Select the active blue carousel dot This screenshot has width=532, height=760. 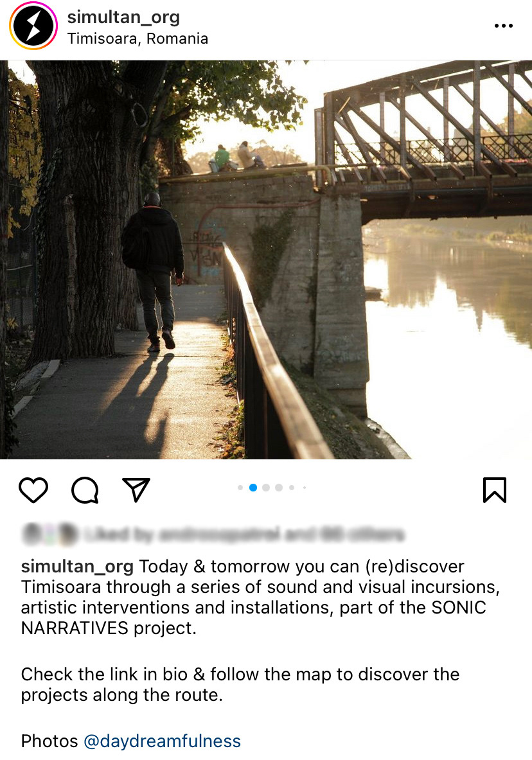253,488
